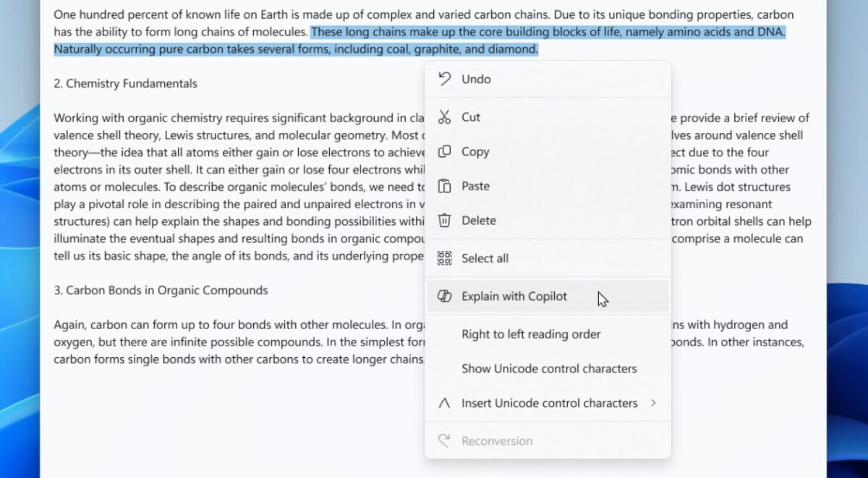Click the Delete trash can icon
Viewport: 868px width, 478px height.
(445, 221)
